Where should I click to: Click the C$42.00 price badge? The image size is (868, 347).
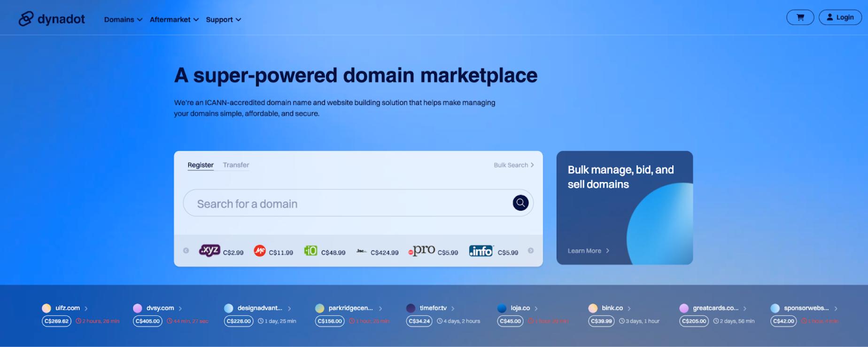click(783, 321)
